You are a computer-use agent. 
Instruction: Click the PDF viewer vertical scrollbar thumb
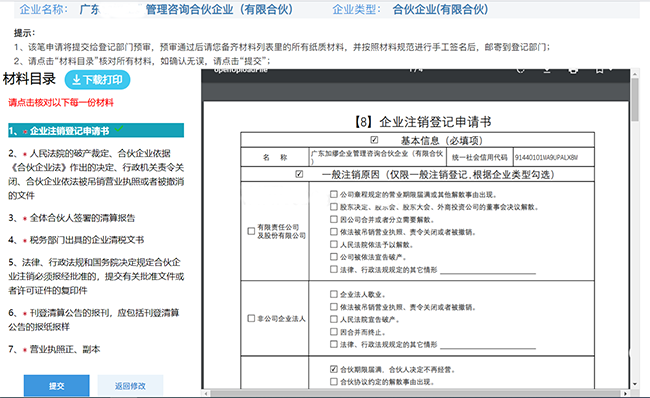click(x=635, y=100)
